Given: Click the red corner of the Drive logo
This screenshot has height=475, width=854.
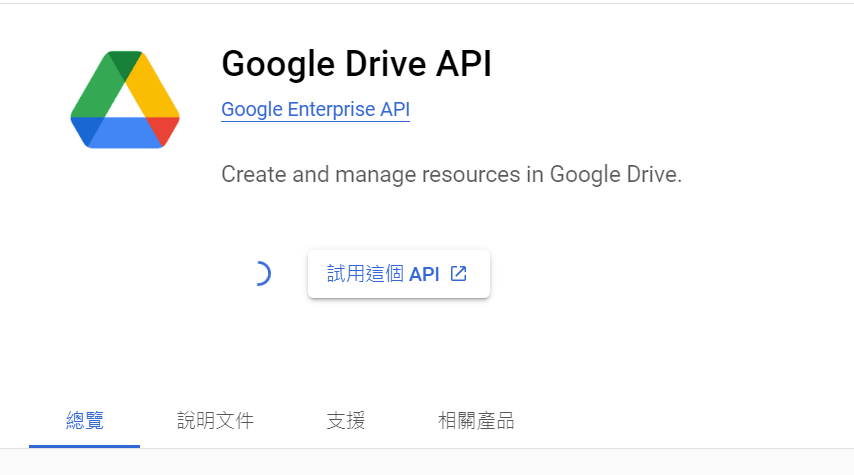Looking at the screenshot, I should (164, 130).
